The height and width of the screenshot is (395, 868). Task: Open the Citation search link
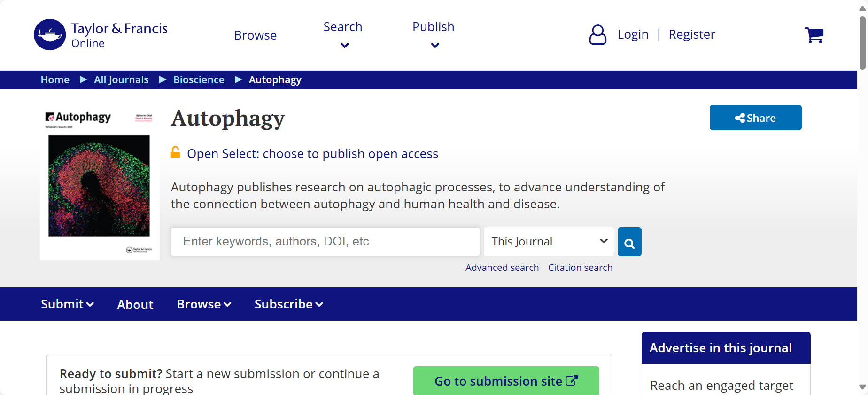[580, 268]
